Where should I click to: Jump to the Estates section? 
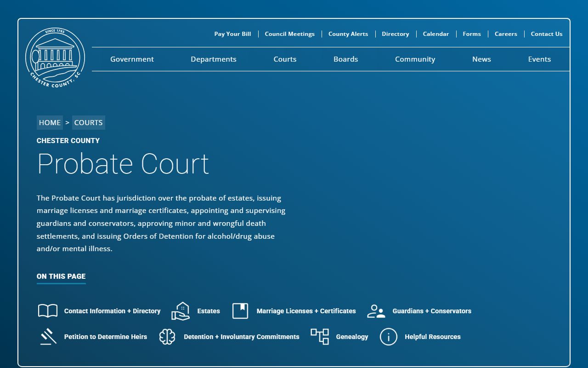(209, 311)
